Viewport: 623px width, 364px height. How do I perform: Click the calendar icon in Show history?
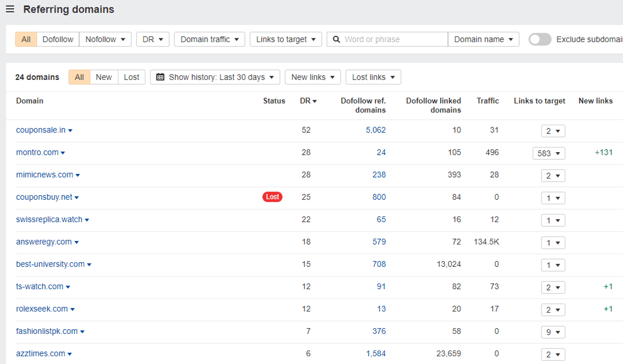[x=160, y=77]
